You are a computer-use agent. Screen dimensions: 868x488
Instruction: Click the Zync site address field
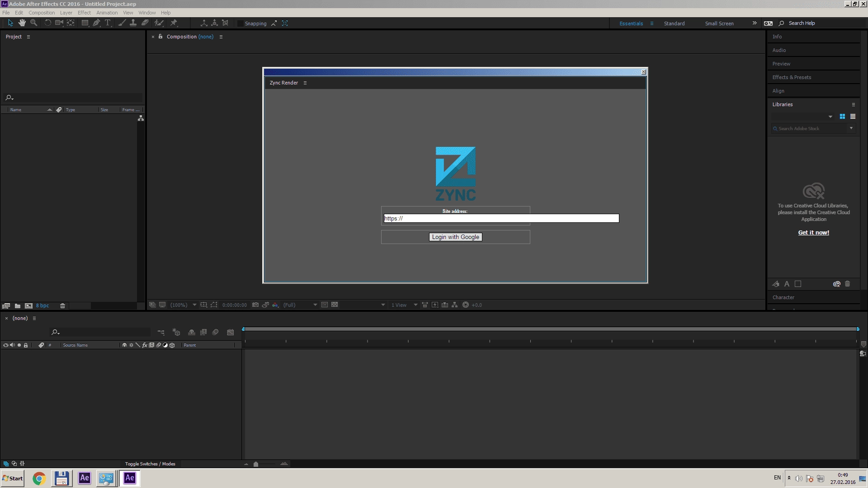coord(501,218)
